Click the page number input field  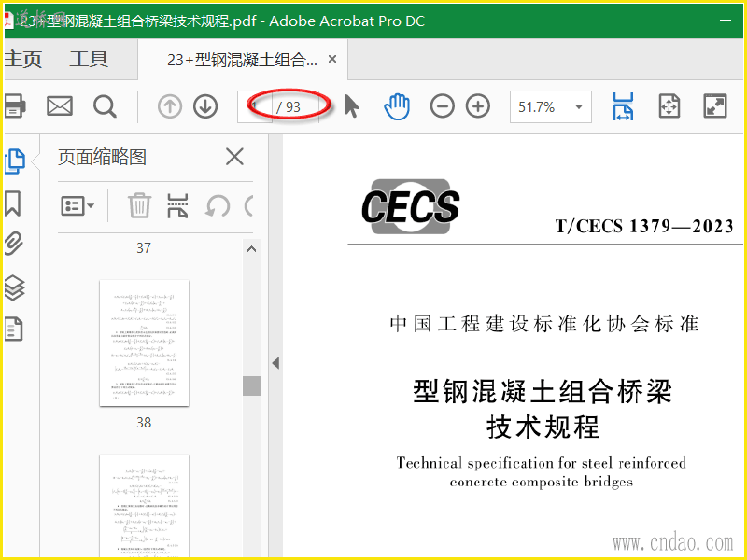point(255,106)
